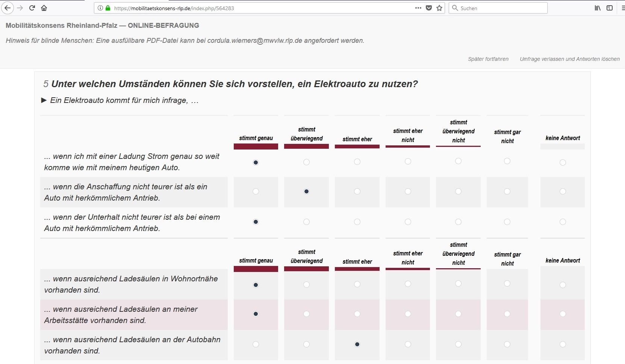The image size is (625, 364).
Task: Bookmark this survey page
Action: tap(439, 8)
